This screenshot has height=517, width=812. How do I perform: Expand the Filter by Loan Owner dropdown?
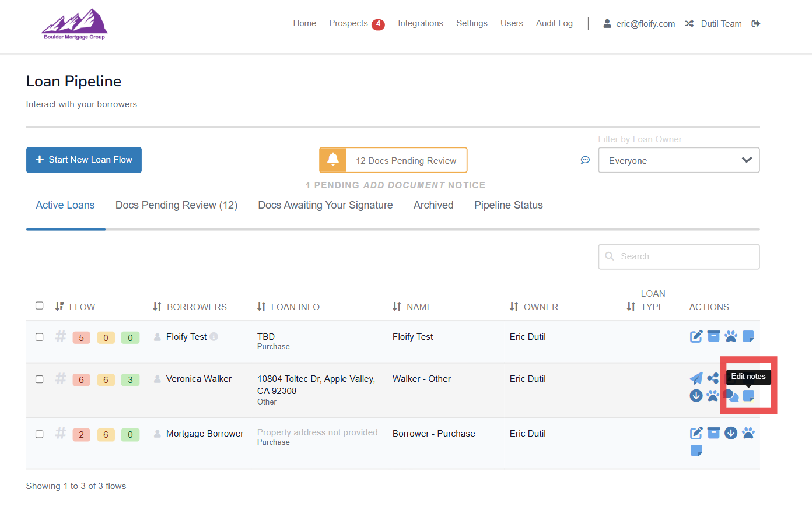coord(678,160)
